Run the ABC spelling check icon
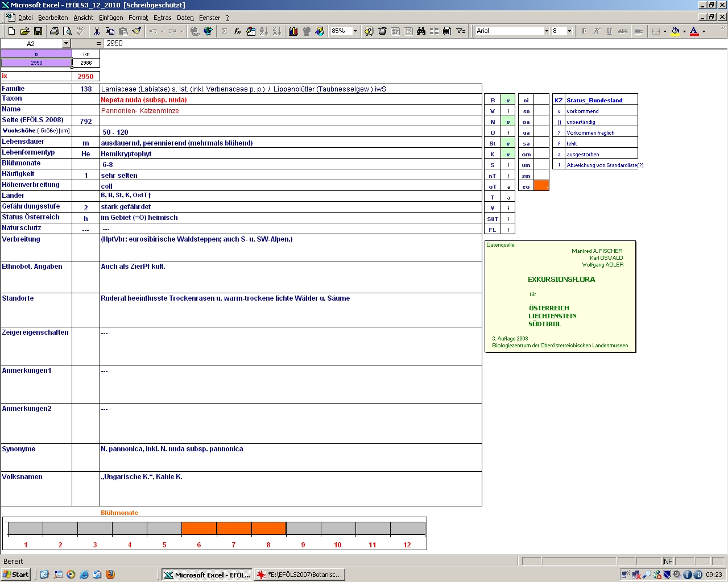 click(x=80, y=31)
